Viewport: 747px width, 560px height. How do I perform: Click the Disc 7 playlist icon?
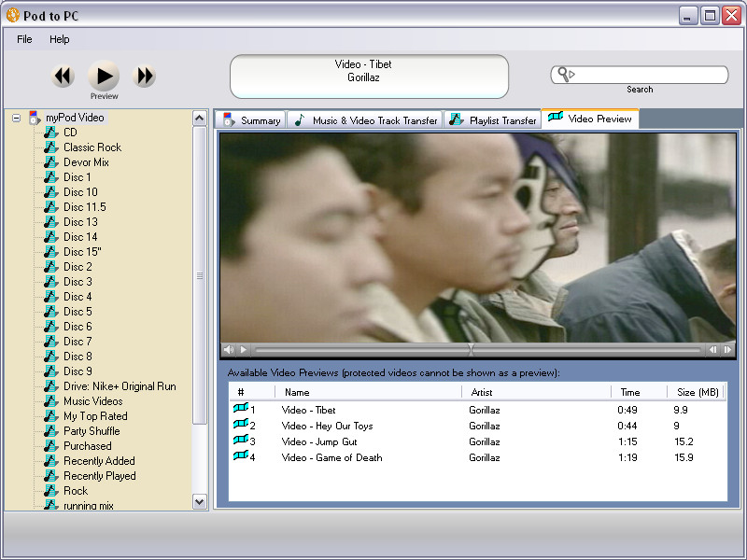tap(51, 342)
